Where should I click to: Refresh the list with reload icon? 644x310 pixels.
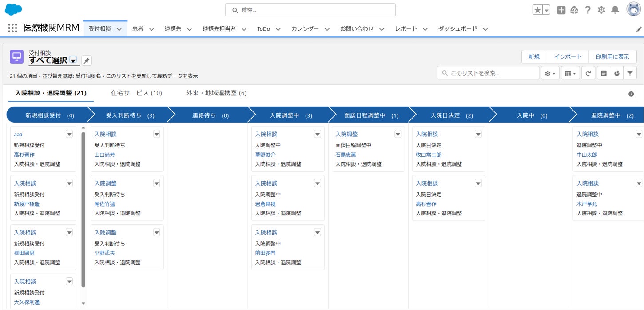588,73
